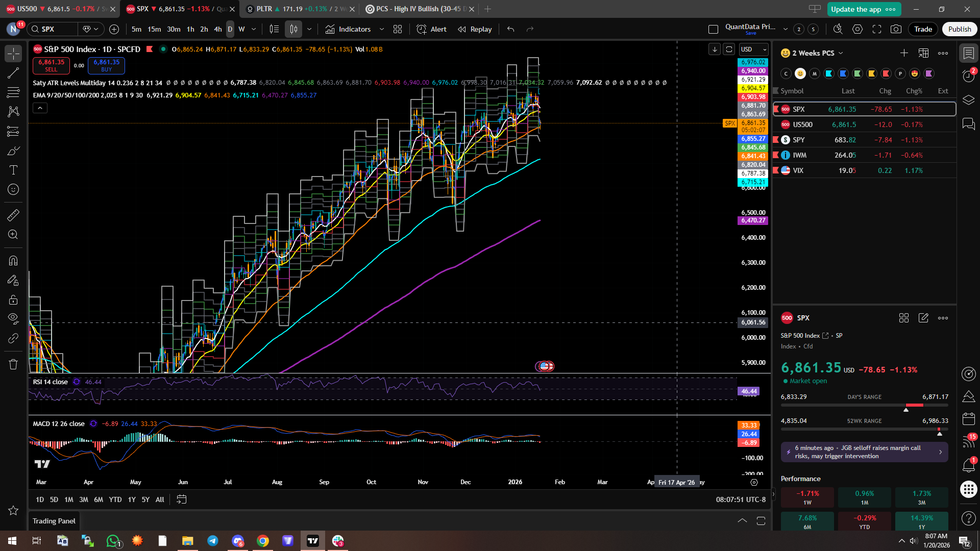Click the Replay button
This screenshot has width=980, height=551.
click(475, 29)
